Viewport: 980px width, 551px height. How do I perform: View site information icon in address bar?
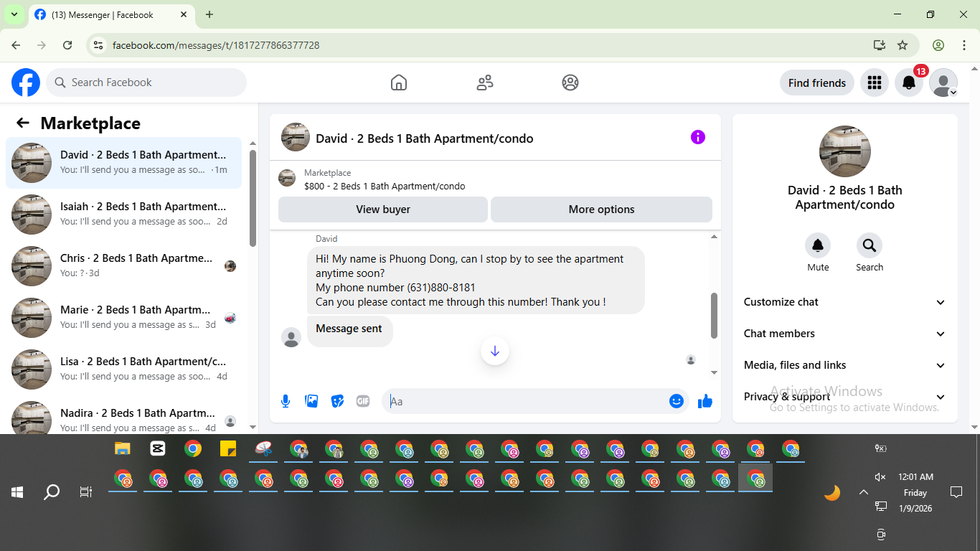click(99, 45)
